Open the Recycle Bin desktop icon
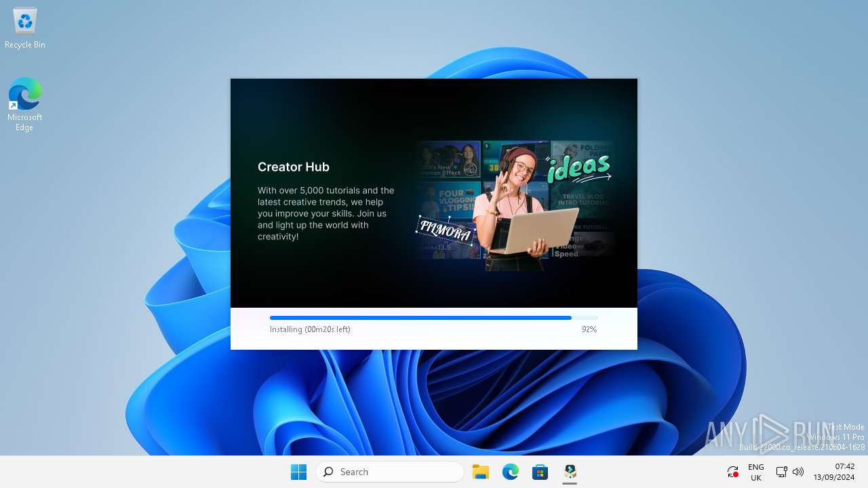Screen dimensions: 868x488 click(x=25, y=28)
